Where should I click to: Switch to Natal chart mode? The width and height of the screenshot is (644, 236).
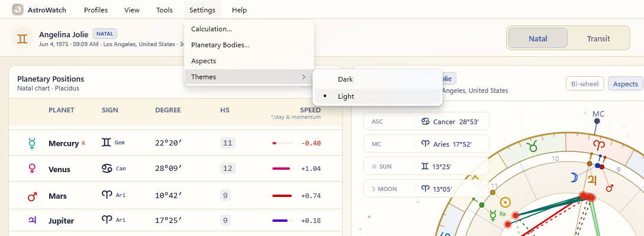point(537,38)
